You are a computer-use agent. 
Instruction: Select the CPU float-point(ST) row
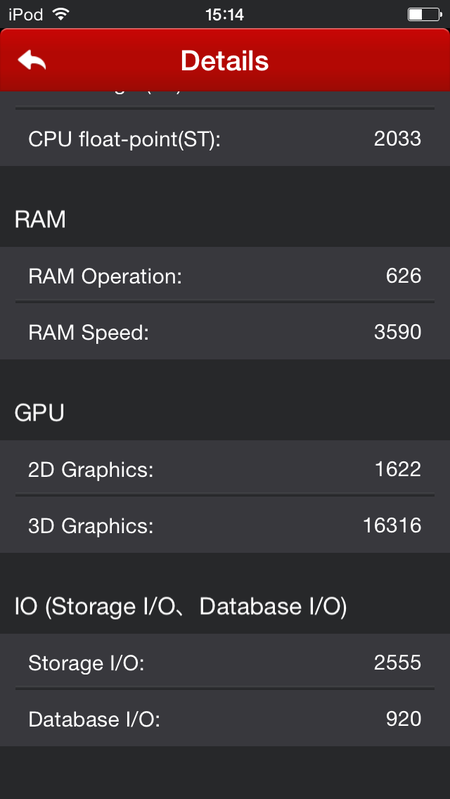tap(225, 138)
